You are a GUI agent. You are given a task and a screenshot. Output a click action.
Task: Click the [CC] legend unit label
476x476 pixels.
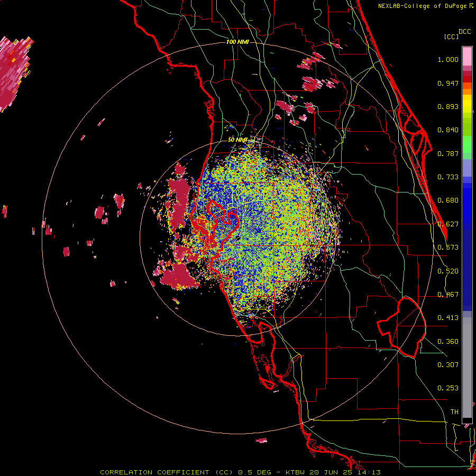[451, 36]
